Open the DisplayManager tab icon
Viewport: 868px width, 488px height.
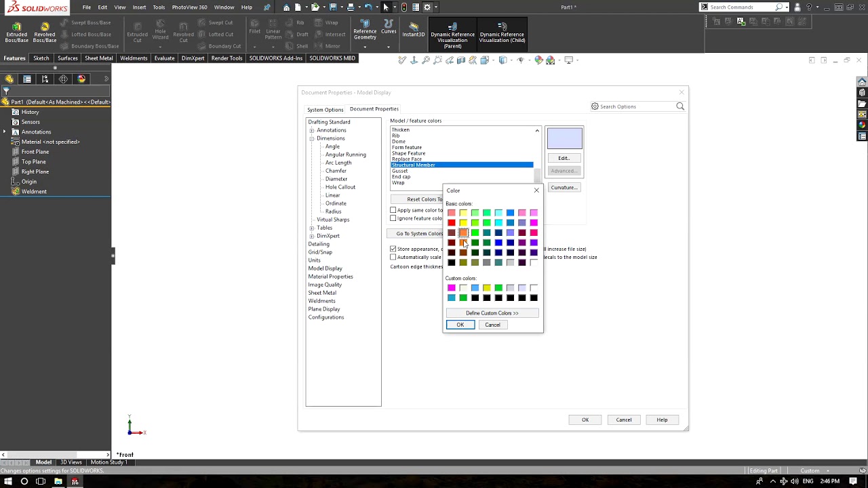81,79
